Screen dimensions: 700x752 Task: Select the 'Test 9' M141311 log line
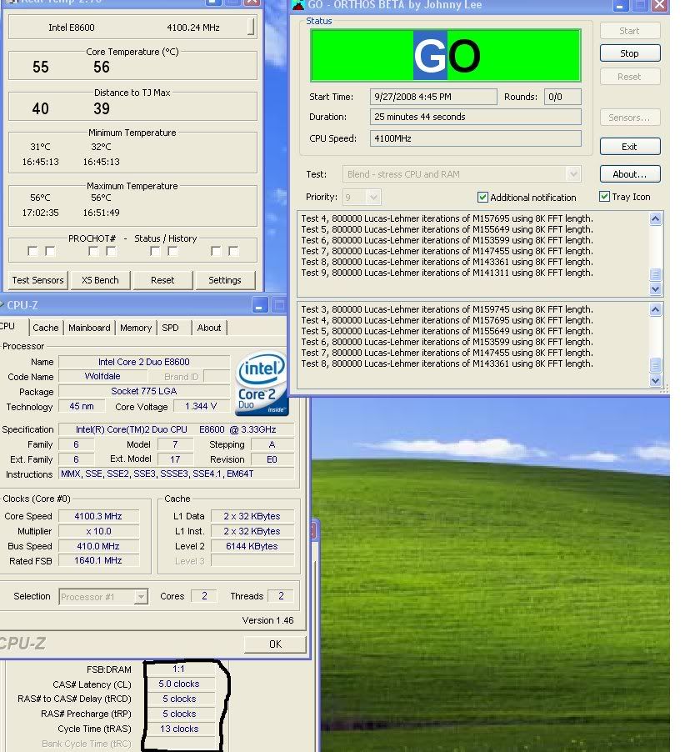[x=447, y=273]
